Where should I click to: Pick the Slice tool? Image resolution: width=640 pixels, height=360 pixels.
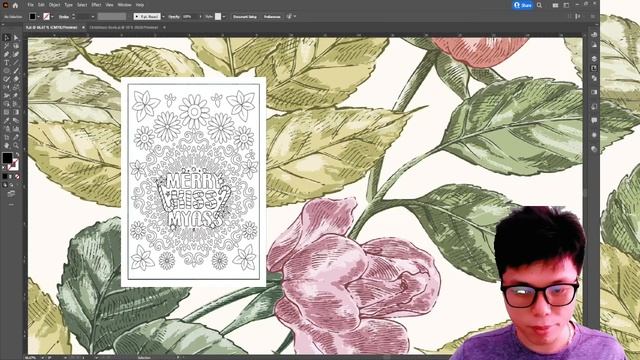click(16, 137)
